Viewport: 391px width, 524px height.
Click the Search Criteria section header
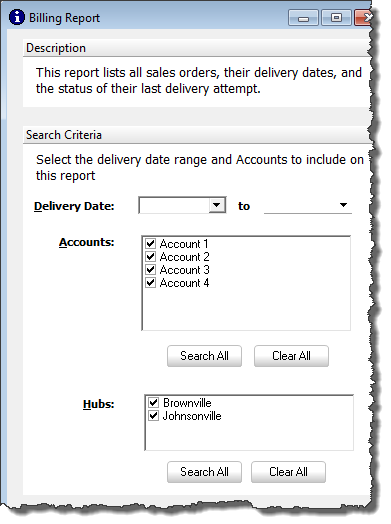coord(197,135)
